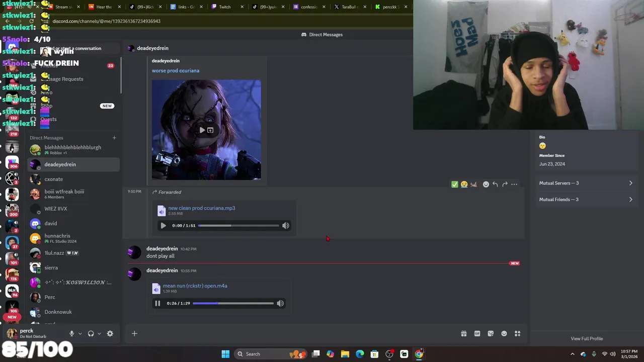644x362 pixels.
Task: Play the new clean prod ccuriana audio
Action: [x=163, y=226]
